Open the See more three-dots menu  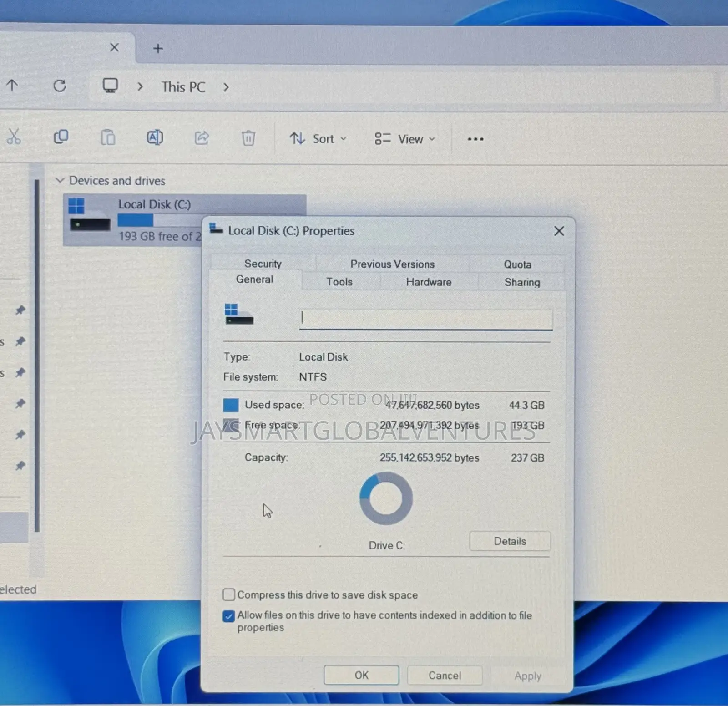(x=475, y=139)
